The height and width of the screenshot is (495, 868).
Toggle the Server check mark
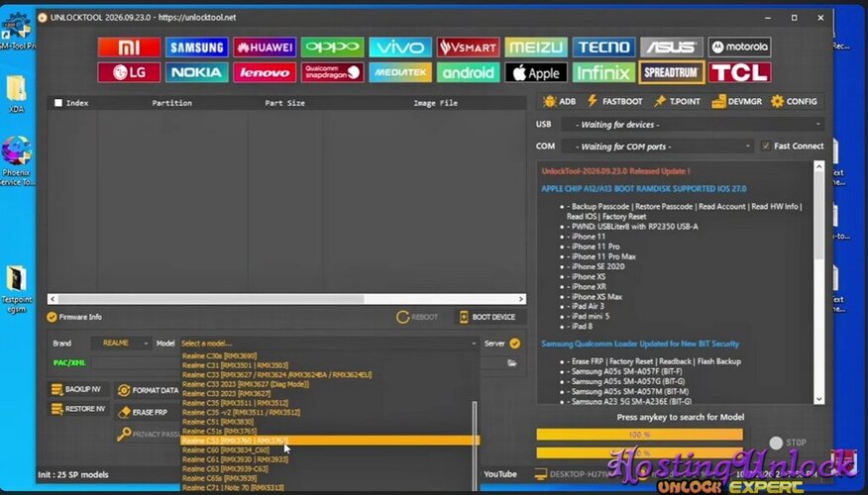coord(515,344)
